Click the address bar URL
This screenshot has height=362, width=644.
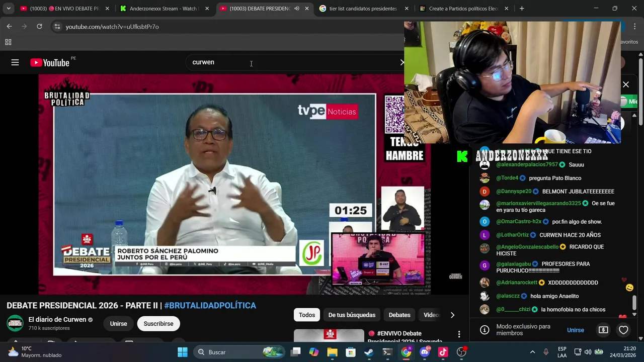pos(112,26)
